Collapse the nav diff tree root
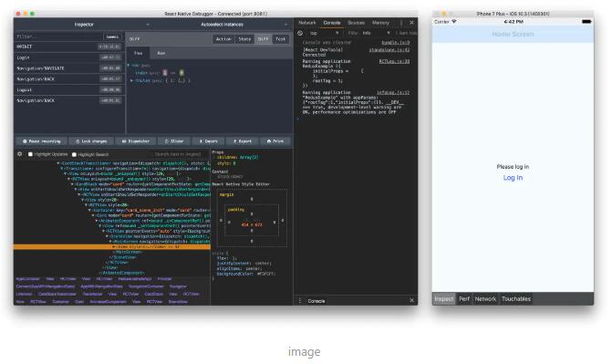Screen dimensions: 612x364 [128, 65]
